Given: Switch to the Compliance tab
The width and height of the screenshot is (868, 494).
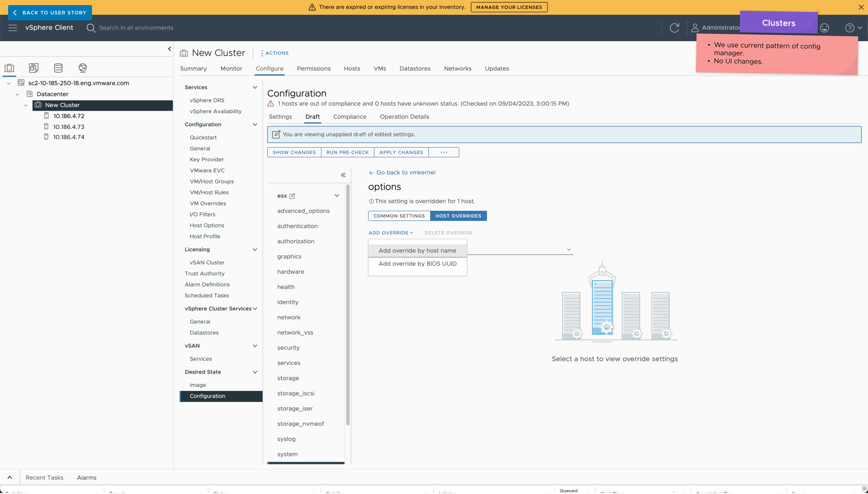Looking at the screenshot, I should tap(350, 117).
